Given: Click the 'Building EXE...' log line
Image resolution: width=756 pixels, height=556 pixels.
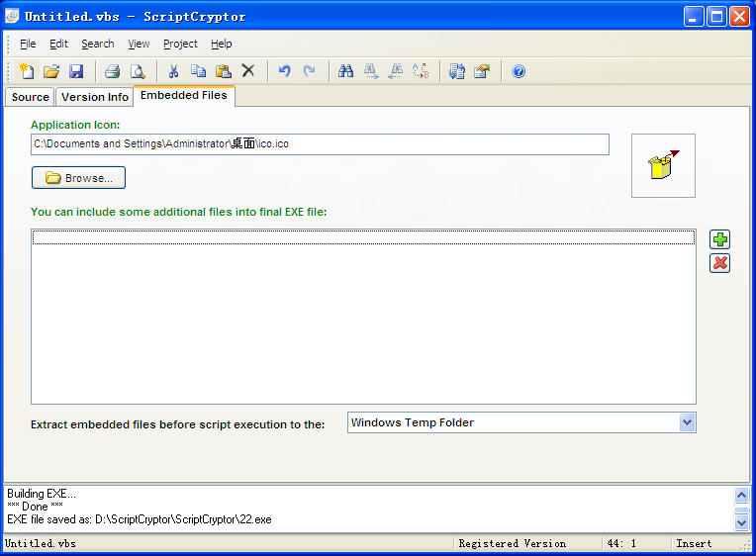Looking at the screenshot, I should pos(42,494).
